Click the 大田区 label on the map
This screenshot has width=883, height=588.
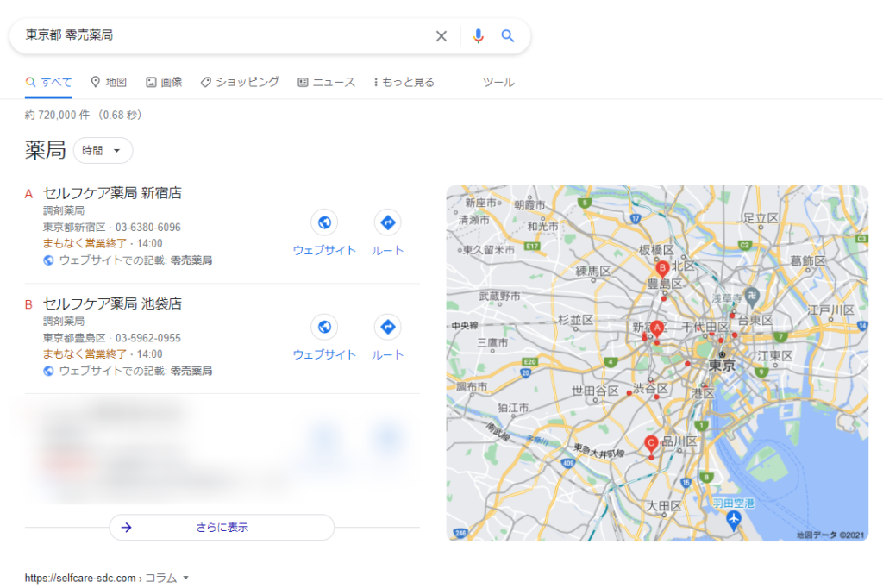[664, 506]
